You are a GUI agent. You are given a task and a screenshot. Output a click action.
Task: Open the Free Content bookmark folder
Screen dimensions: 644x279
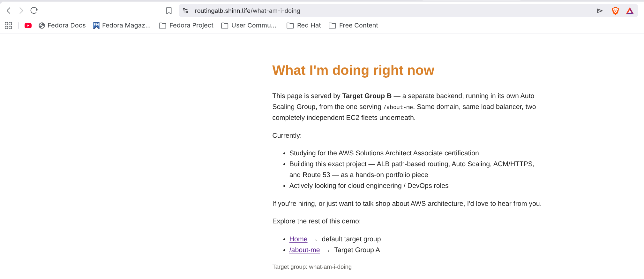tap(353, 26)
